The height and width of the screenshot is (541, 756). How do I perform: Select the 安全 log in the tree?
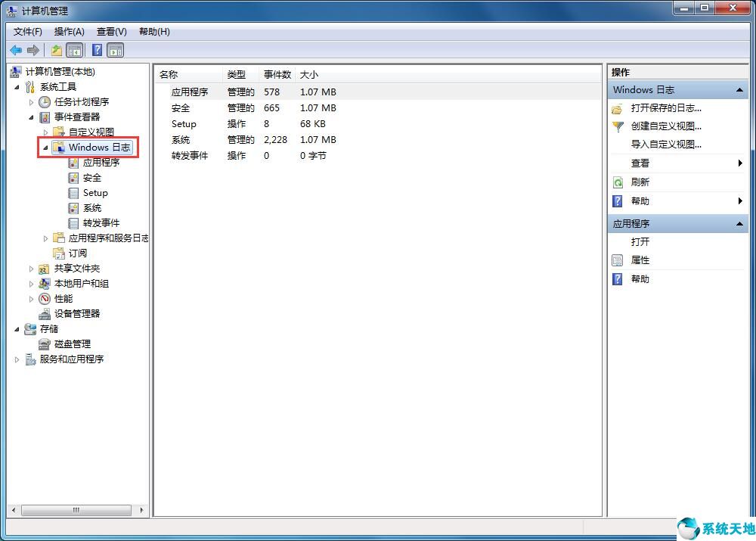[x=93, y=177]
